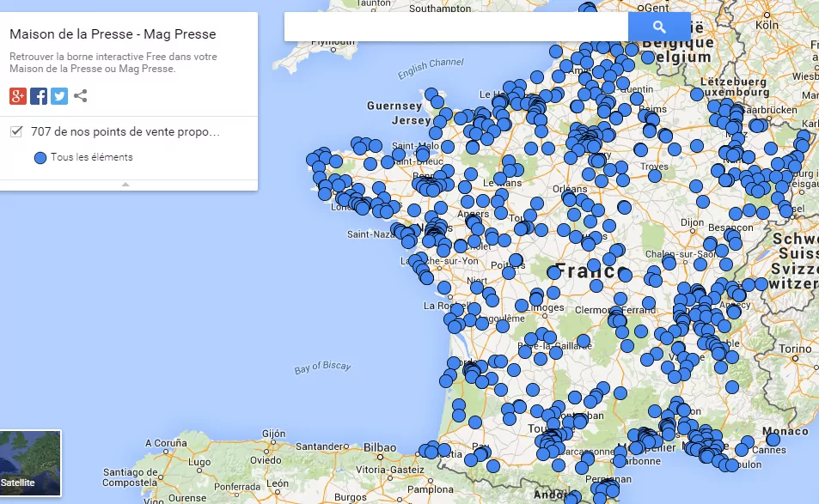
Task: Click the Guernsey island label
Action: coord(394,106)
